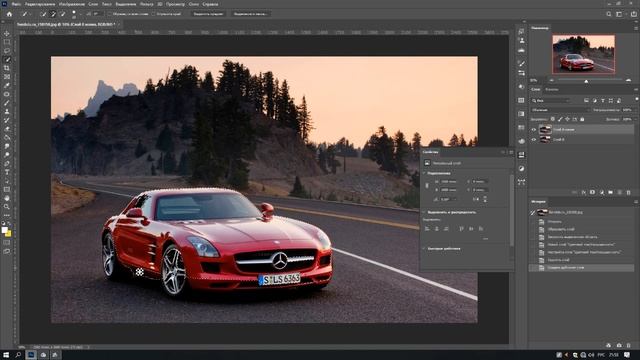640x360 pixels.
Task: Align top edges icon in Properties
Action: click(461, 229)
